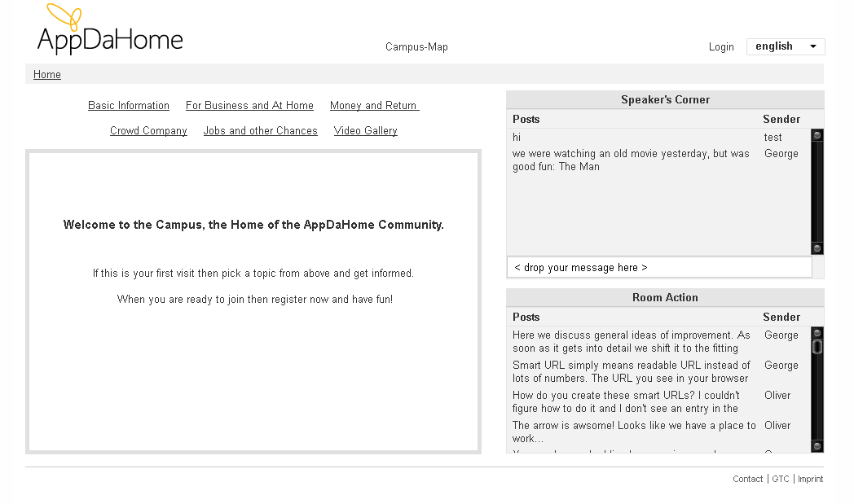This screenshot has height=504, width=854.
Task: Open the Imprint footer link
Action: 811,479
